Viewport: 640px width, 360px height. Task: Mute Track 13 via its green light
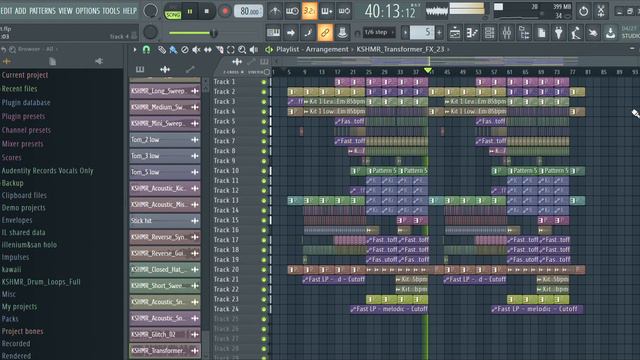(x=264, y=201)
